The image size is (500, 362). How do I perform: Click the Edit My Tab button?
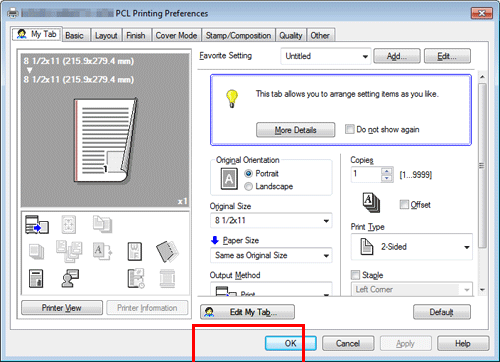click(x=247, y=312)
